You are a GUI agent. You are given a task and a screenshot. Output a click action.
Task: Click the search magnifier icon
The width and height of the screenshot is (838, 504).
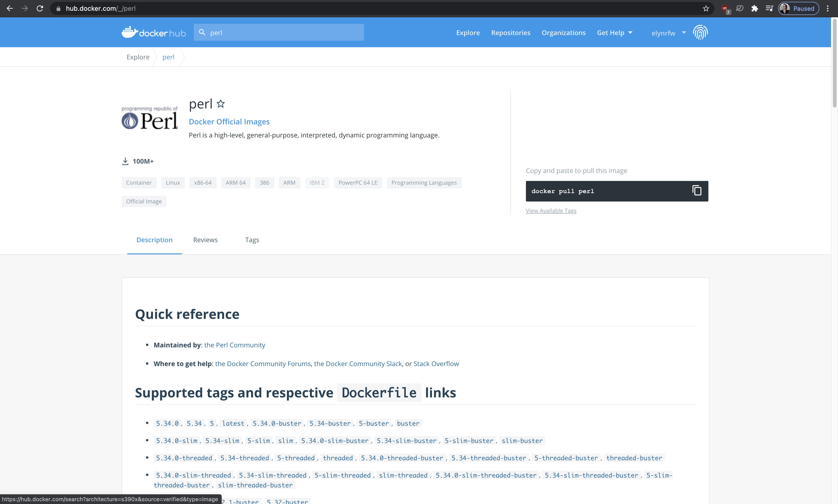[x=202, y=32]
